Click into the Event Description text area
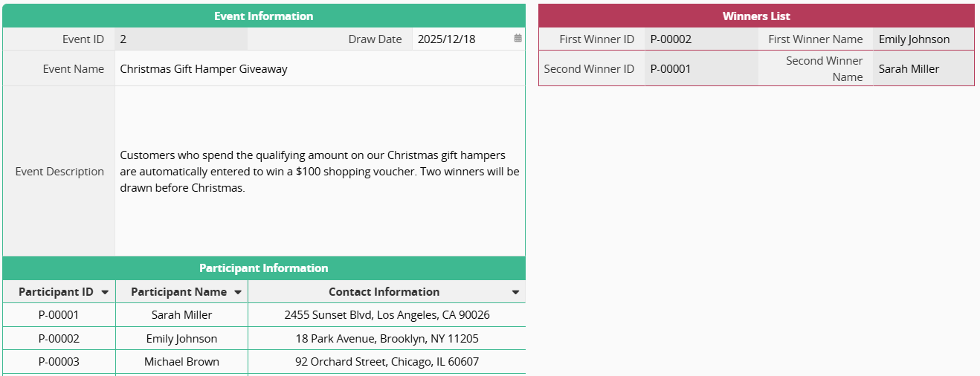The image size is (980, 376). pos(320,172)
